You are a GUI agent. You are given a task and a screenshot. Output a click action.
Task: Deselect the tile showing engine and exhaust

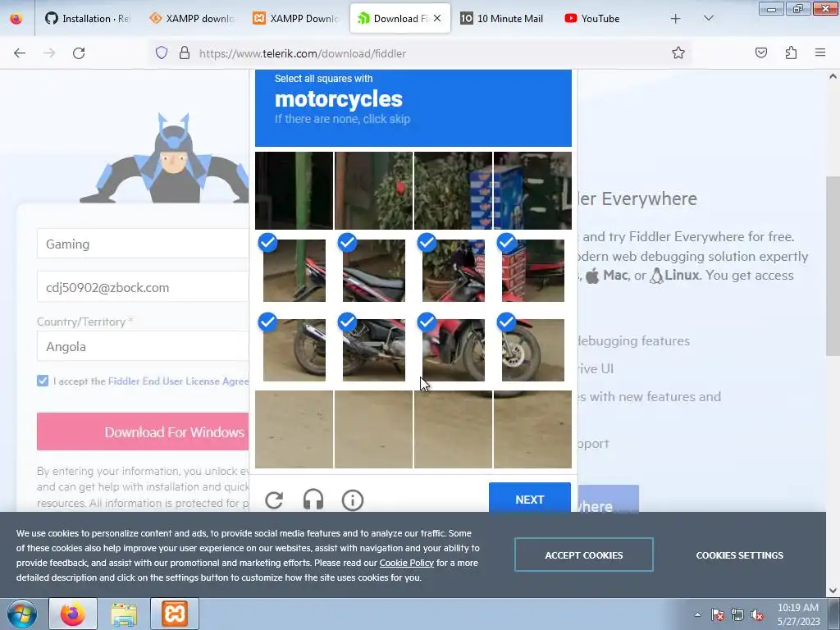pyautogui.click(x=373, y=349)
